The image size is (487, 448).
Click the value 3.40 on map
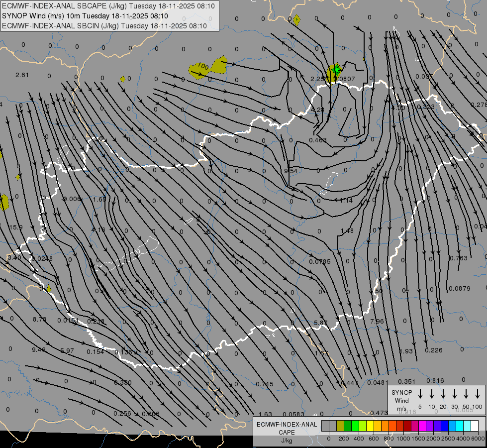[x=14, y=257]
